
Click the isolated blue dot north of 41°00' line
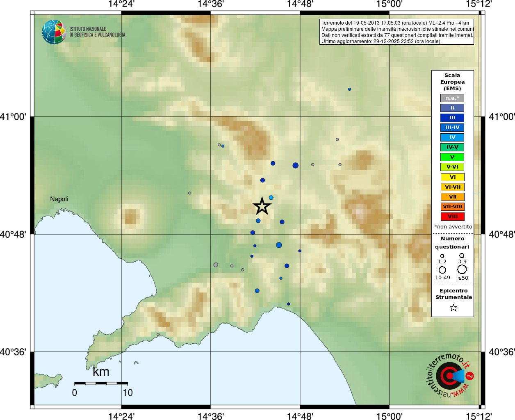click(x=349, y=89)
